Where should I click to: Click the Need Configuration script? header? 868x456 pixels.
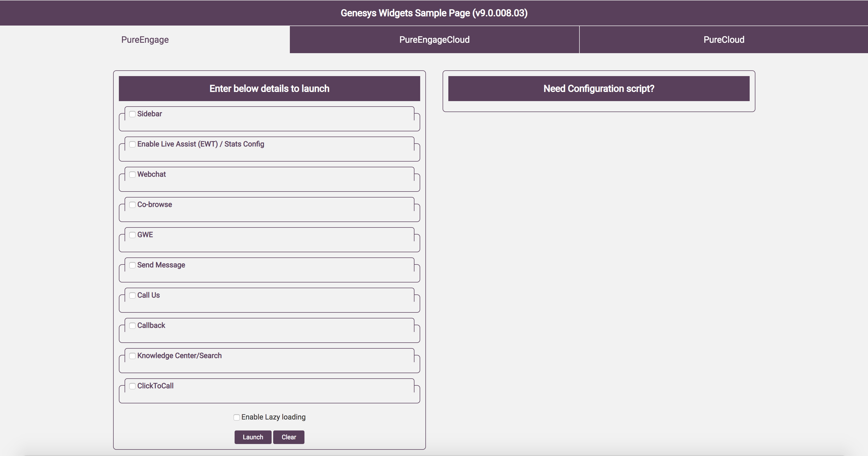598,89
